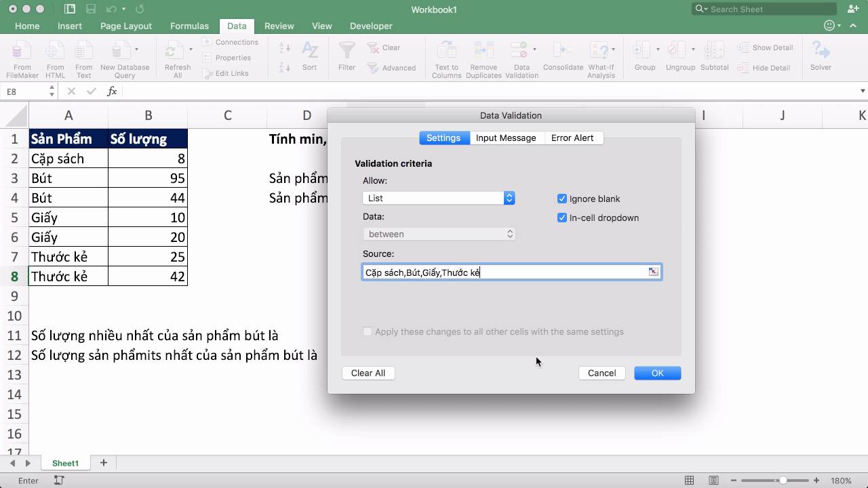Open the Refresh All tool
The width and height of the screenshot is (868, 488).
[x=176, y=58]
